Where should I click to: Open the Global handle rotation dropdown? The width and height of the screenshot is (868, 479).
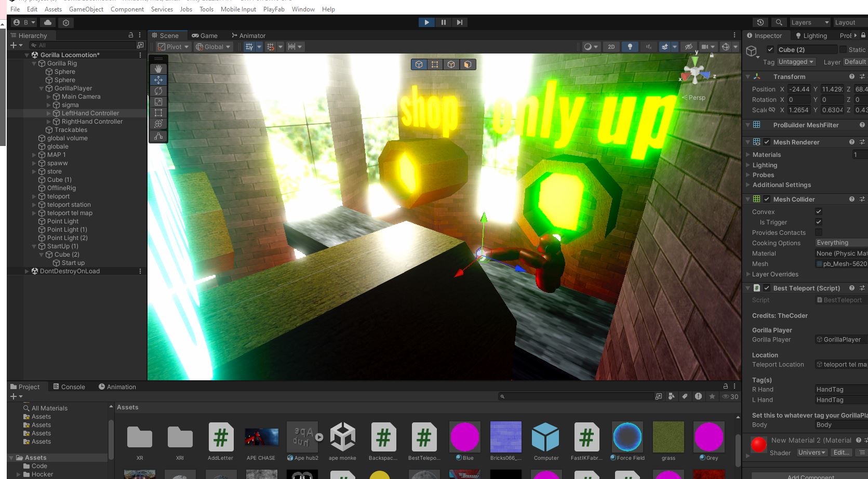pos(213,47)
